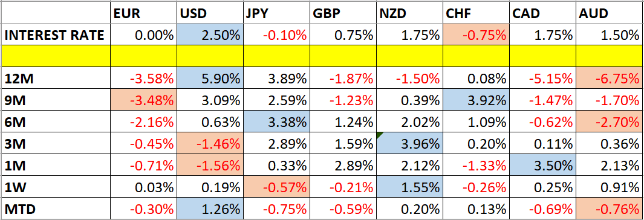Click the NZD 1W cell 1.55%
Image resolution: width=644 pixels, height=220 pixels.
409,187
